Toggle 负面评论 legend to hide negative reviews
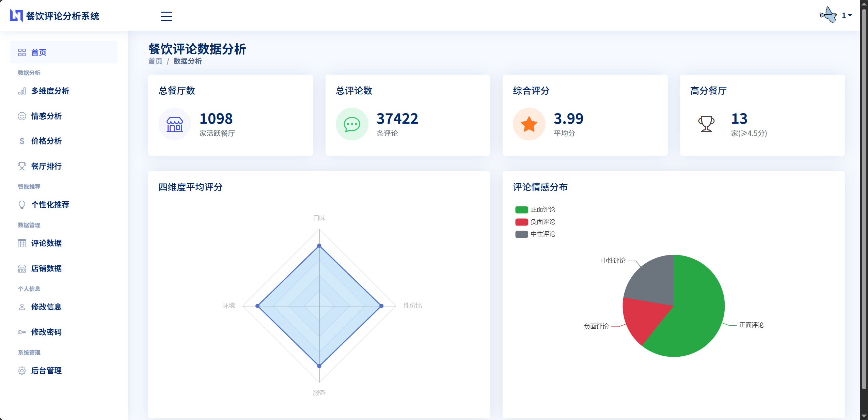This screenshot has width=868, height=420. tap(543, 222)
